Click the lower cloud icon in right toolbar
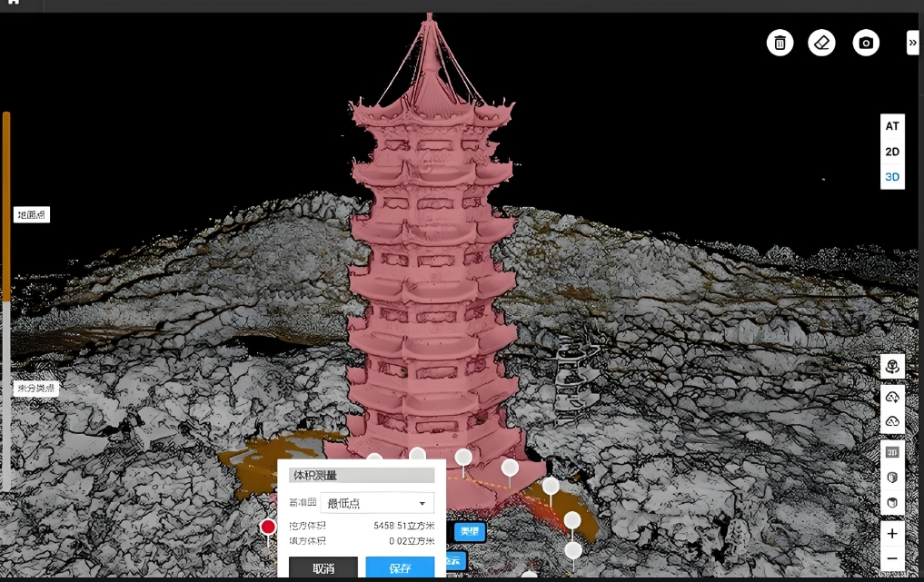 (892, 421)
